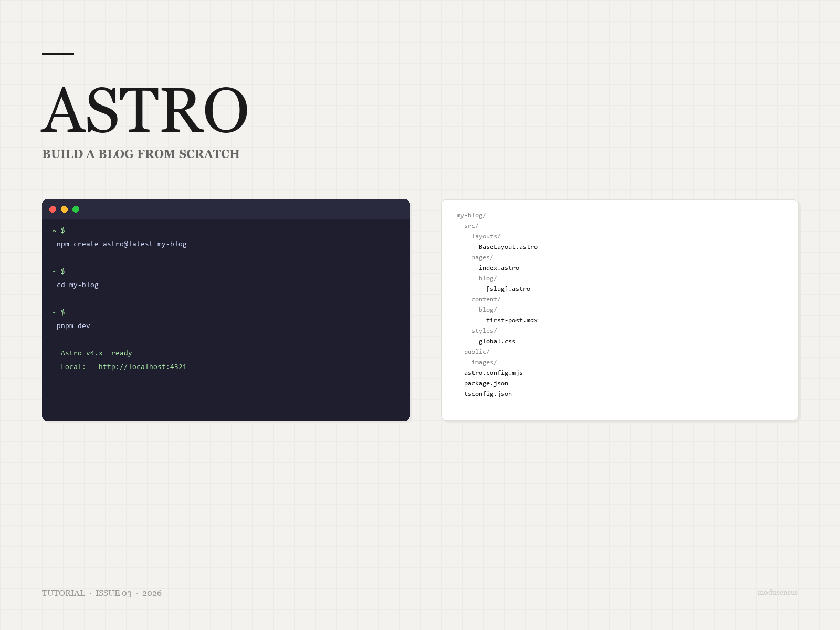Image resolution: width=840 pixels, height=630 pixels.
Task: Open package.json file
Action: 486,383
